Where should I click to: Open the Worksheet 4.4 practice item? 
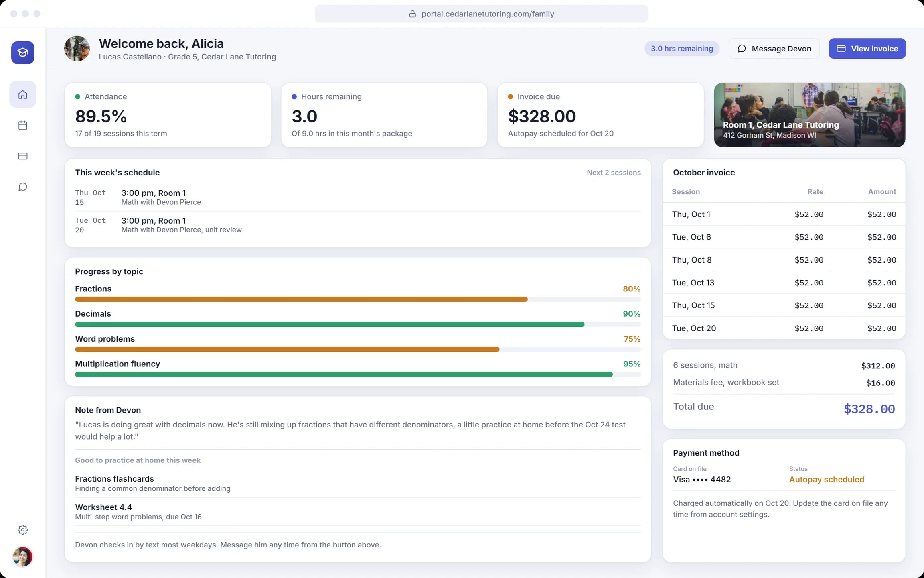click(358, 511)
